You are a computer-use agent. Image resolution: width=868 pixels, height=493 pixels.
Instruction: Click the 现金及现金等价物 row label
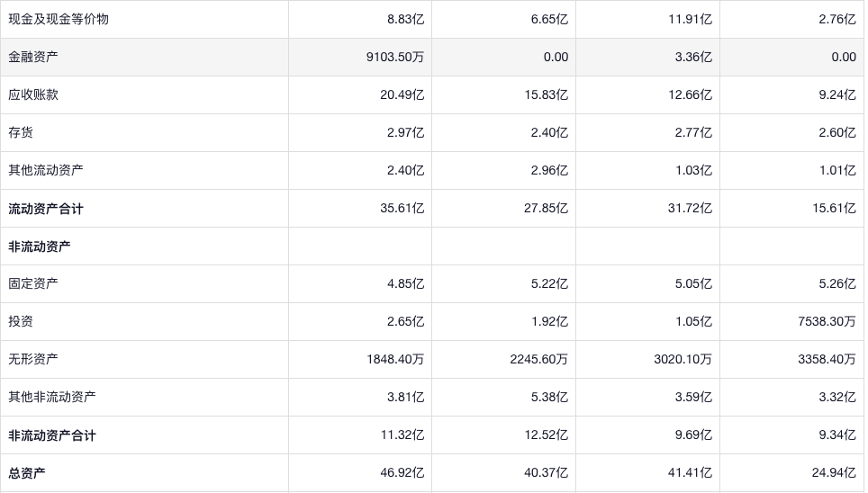59,19
